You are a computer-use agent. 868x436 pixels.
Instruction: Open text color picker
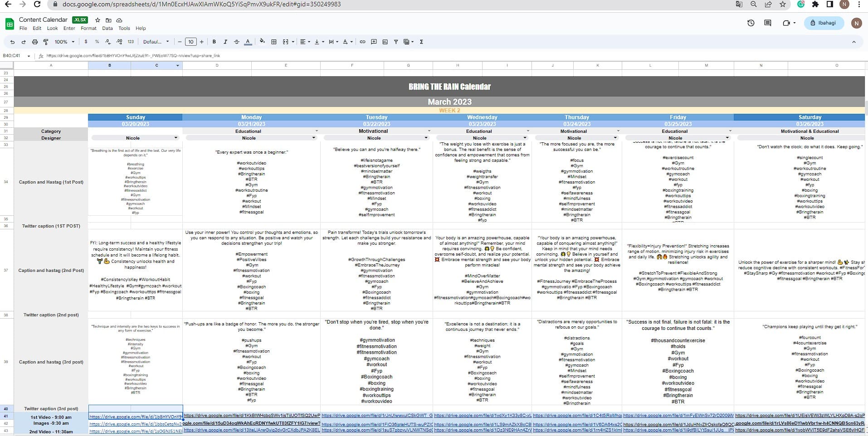pyautogui.click(x=248, y=42)
